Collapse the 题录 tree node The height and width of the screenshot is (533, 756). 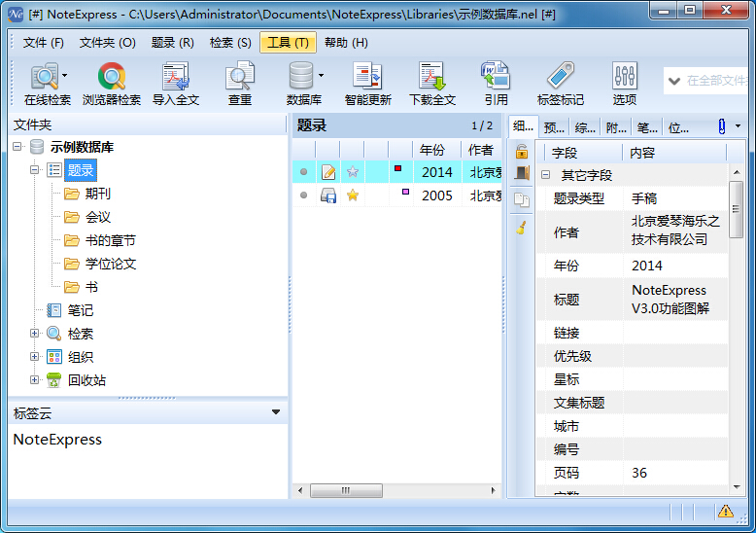click(34, 170)
